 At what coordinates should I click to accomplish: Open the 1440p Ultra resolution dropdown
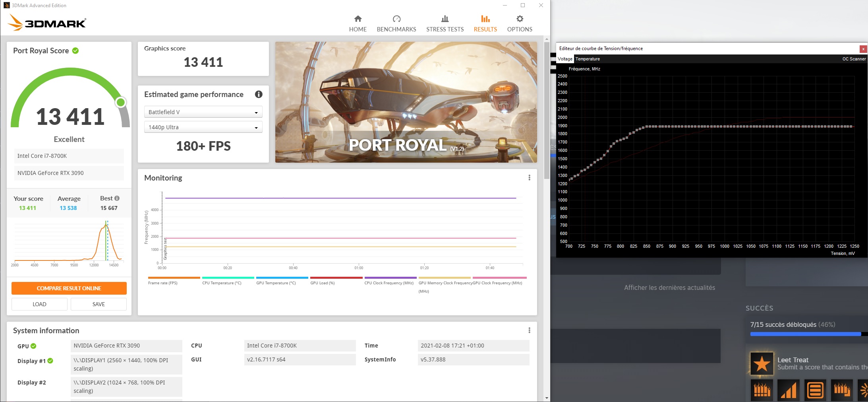[x=203, y=127]
